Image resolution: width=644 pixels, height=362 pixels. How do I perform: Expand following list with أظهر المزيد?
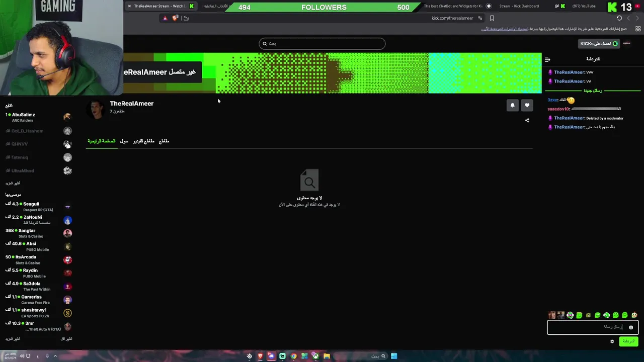coord(13,184)
